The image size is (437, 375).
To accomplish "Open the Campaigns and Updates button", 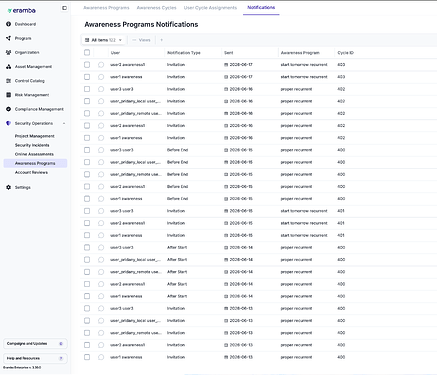I will pyautogui.click(x=35, y=344).
